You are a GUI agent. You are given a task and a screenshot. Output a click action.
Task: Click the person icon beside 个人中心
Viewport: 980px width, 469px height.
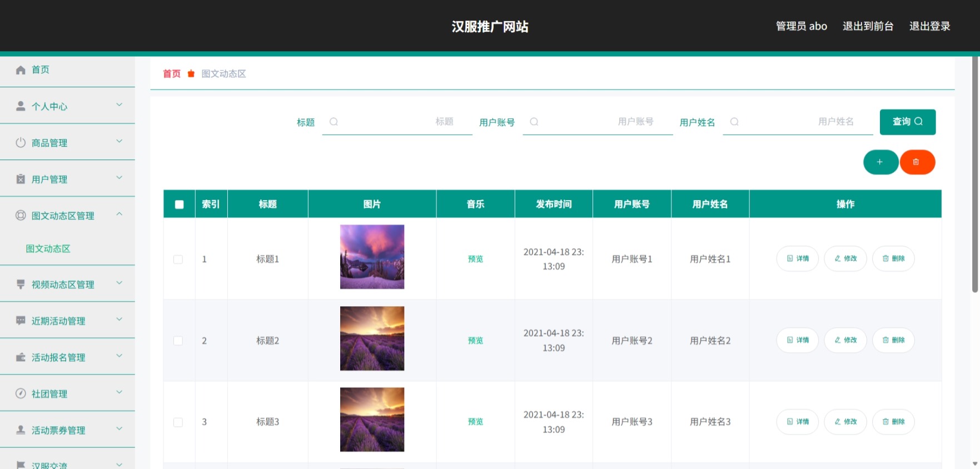click(21, 106)
